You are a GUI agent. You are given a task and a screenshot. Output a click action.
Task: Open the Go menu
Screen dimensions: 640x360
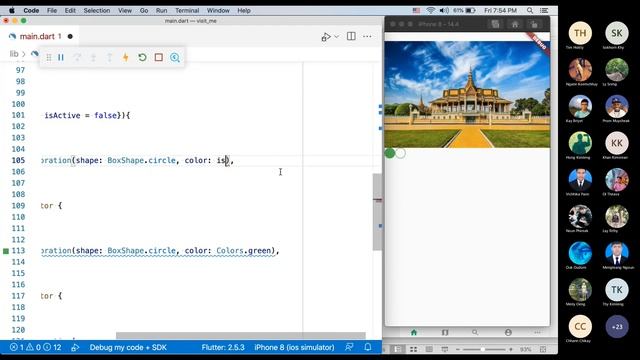[x=144, y=11]
